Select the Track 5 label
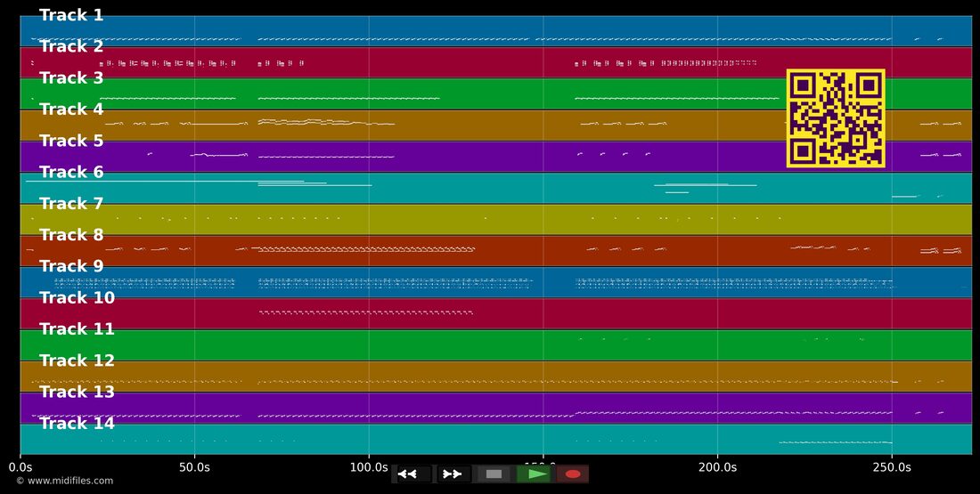 (71, 141)
